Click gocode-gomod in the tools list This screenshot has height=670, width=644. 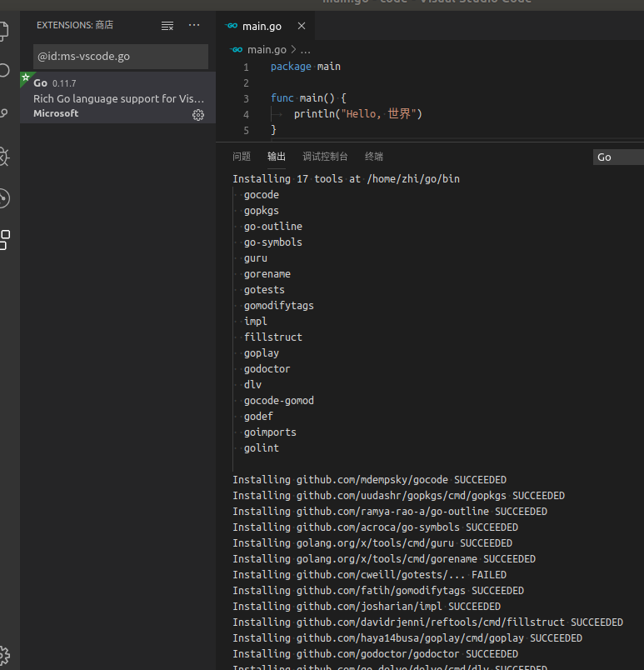pos(279,400)
